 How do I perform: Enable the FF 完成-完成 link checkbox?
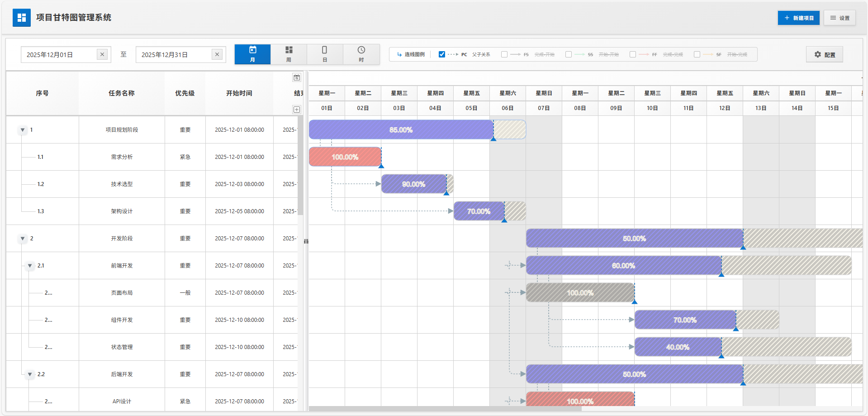click(x=633, y=54)
